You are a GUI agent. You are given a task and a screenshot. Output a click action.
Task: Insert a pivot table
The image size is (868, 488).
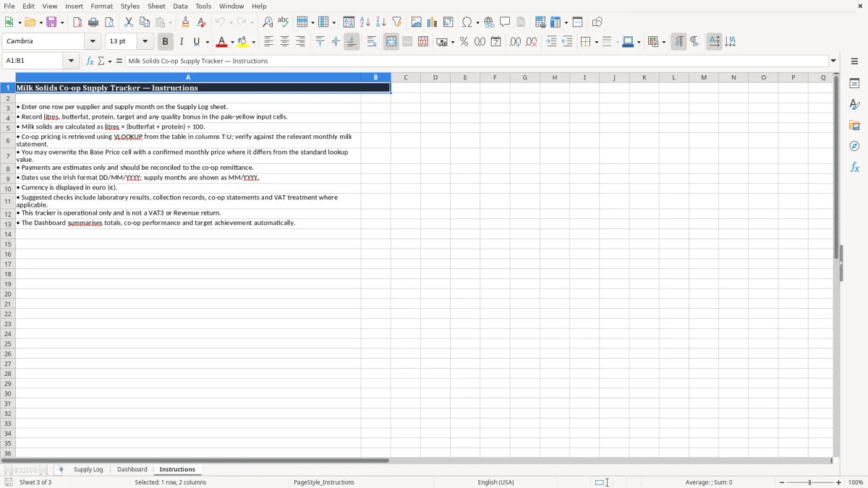tap(448, 22)
